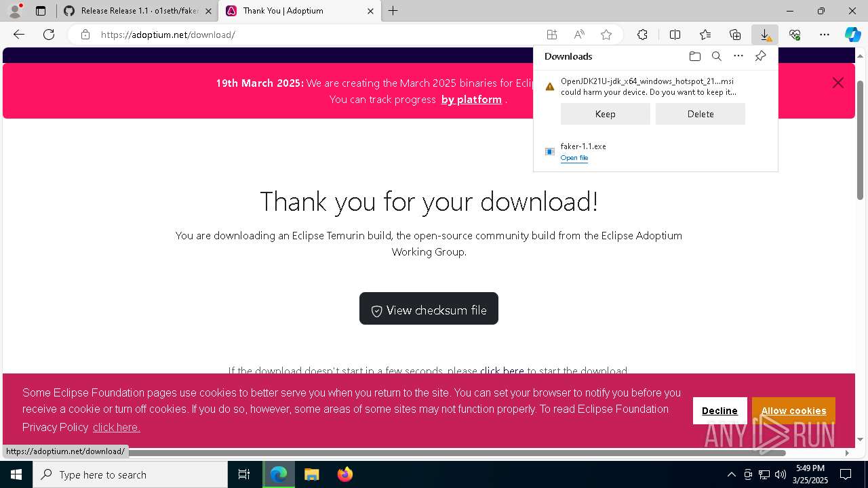Open volume control in tray

tap(780, 474)
